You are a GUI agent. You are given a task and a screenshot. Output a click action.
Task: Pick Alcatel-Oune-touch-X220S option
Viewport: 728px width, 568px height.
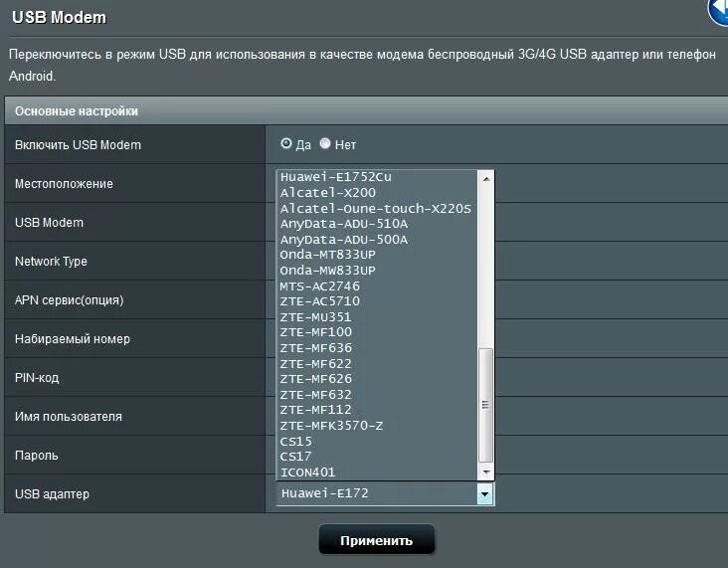point(378,209)
